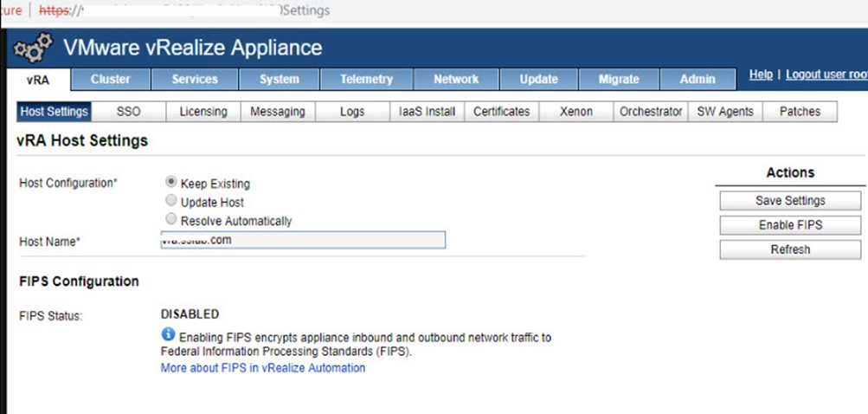Click the Save Settings button
The image size is (868, 414).
click(790, 201)
